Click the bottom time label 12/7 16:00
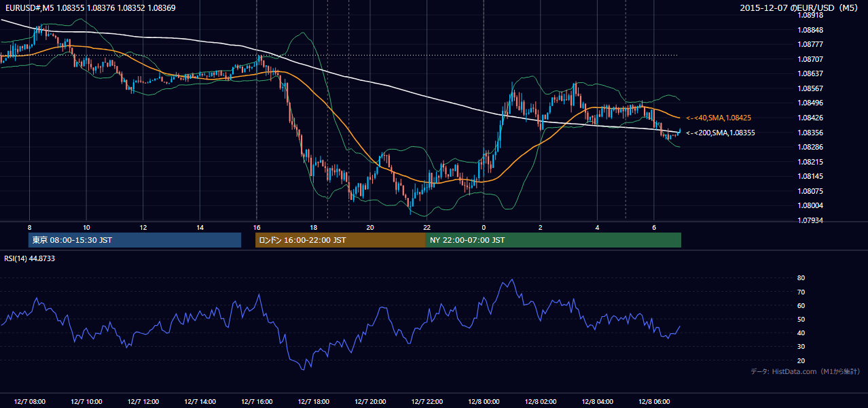The height and width of the screenshot is (408, 868). pyautogui.click(x=256, y=402)
